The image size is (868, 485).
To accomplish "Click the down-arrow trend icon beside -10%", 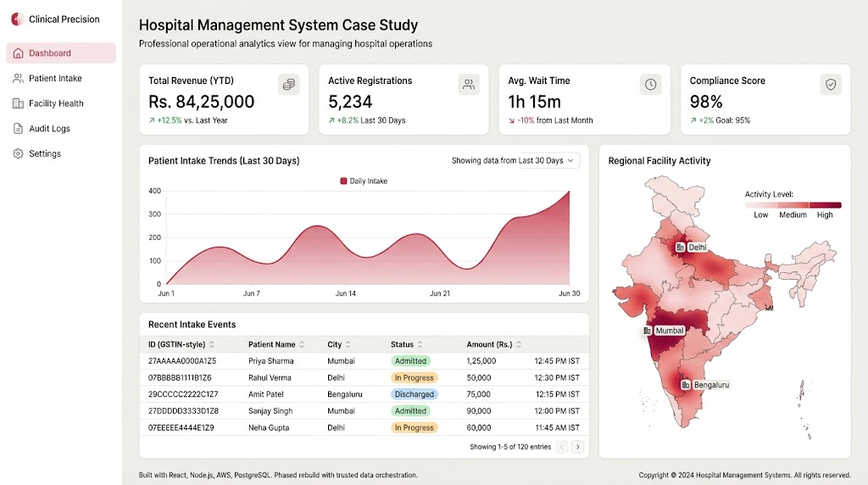I will 511,120.
